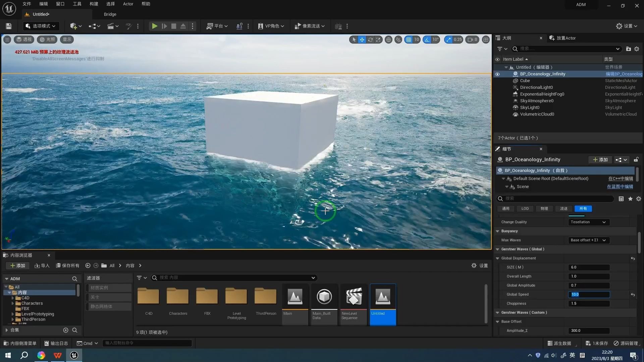Screen dimensions: 644x362
Task: Click the viewport layout maximize icon
Action: click(485, 40)
